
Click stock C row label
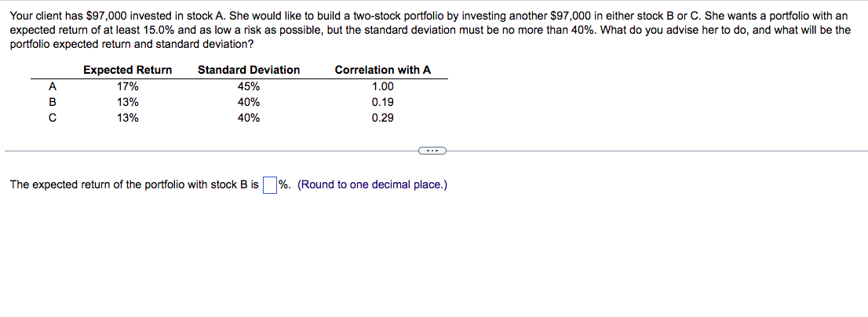(52, 118)
